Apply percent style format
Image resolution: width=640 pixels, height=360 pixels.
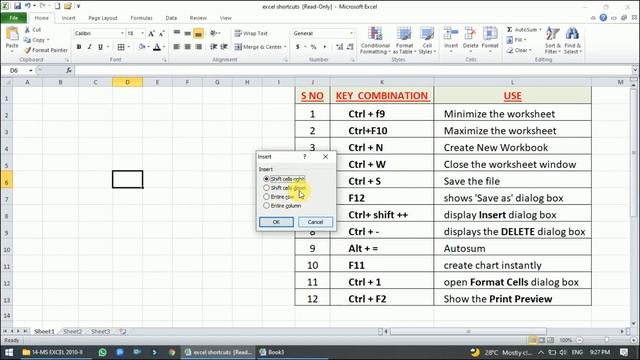pos(313,47)
